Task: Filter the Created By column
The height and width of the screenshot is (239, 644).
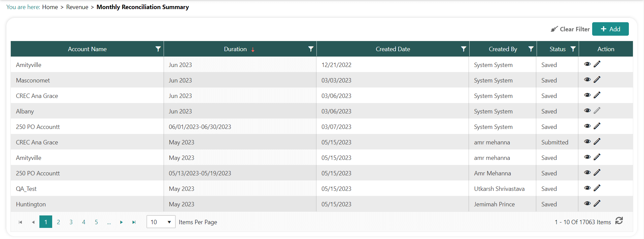Action: [x=531, y=49]
